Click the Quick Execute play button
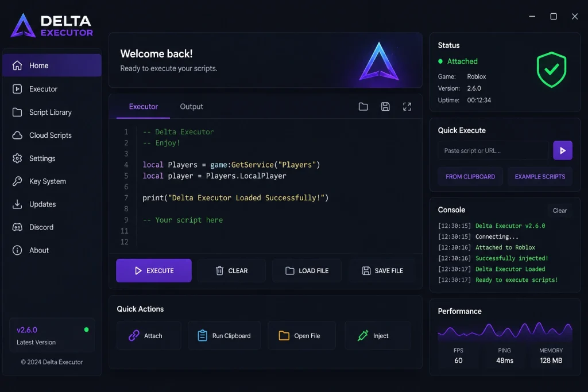Screen dimensions: 588x392 [563, 150]
